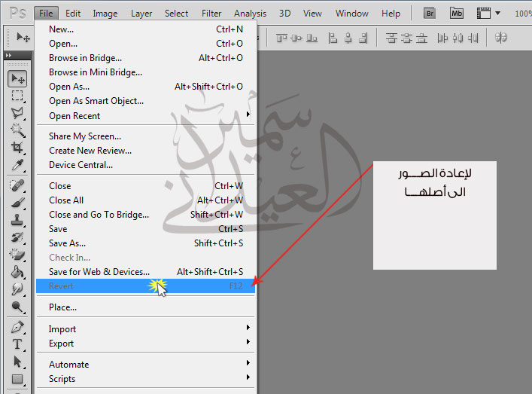This screenshot has width=532, height=394.
Task: Select the Paint Bucket tool
Action: [x=17, y=272]
